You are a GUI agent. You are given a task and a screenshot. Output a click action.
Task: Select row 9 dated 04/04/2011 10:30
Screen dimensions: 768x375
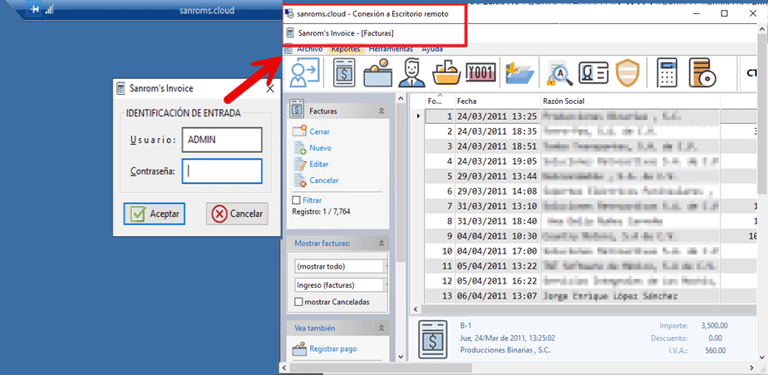(591, 236)
